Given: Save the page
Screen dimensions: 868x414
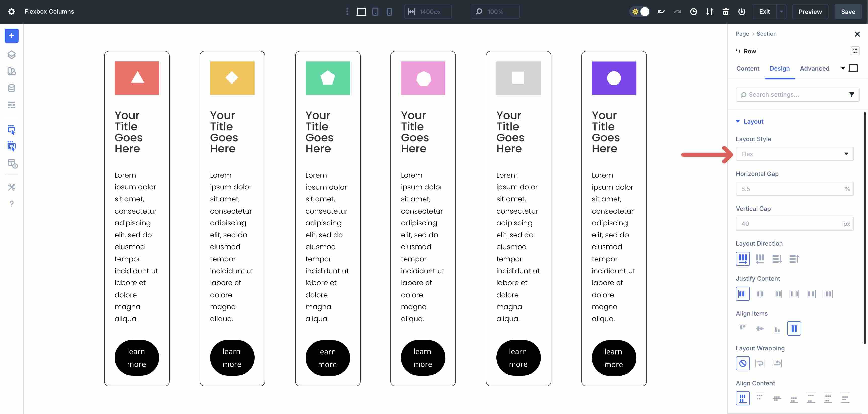Looking at the screenshot, I should click(x=848, y=12).
